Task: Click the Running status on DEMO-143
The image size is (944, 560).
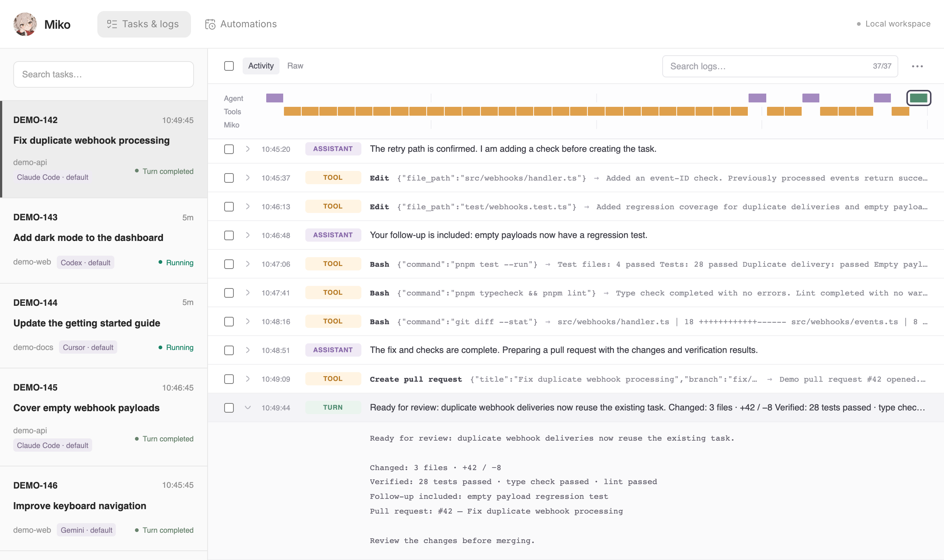Action: pyautogui.click(x=176, y=263)
